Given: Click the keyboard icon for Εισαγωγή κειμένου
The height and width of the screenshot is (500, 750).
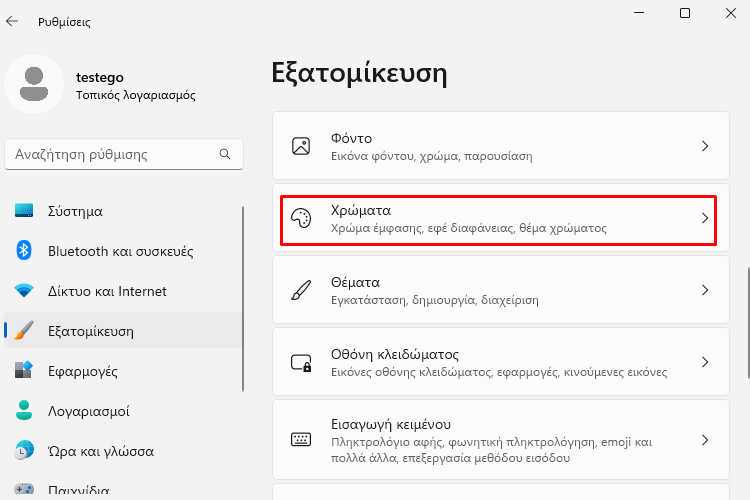Looking at the screenshot, I should pyautogui.click(x=301, y=439).
